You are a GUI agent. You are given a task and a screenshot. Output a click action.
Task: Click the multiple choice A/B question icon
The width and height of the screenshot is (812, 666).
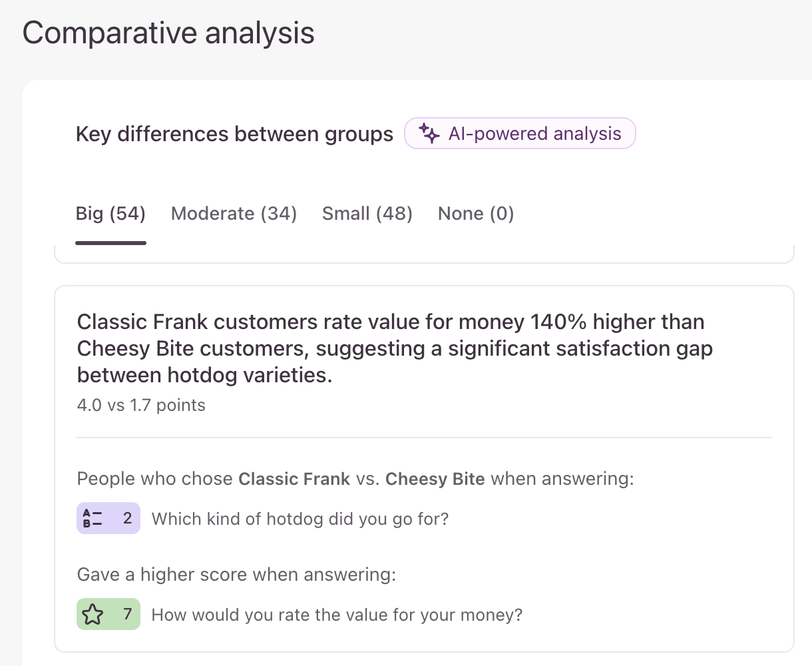93,518
